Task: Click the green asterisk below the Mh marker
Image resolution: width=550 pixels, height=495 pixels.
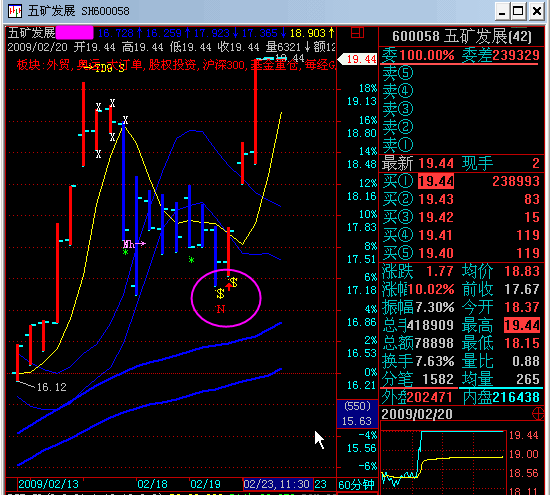Action: [x=125, y=253]
